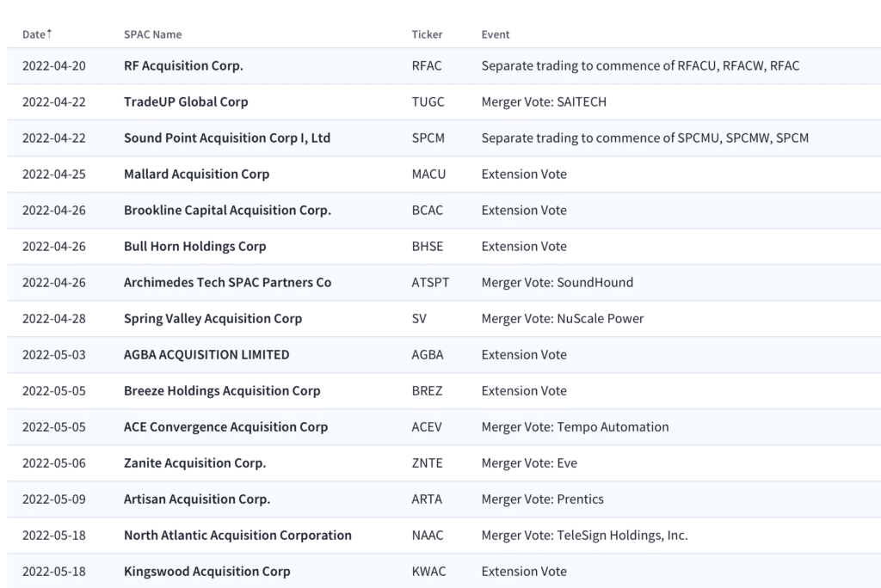Screen dimensions: 881x588
Task: Click date 2022-05-03
Action: click(x=54, y=354)
